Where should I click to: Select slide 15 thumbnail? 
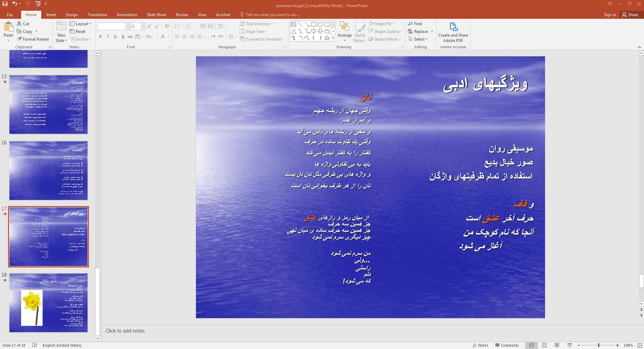click(48, 104)
